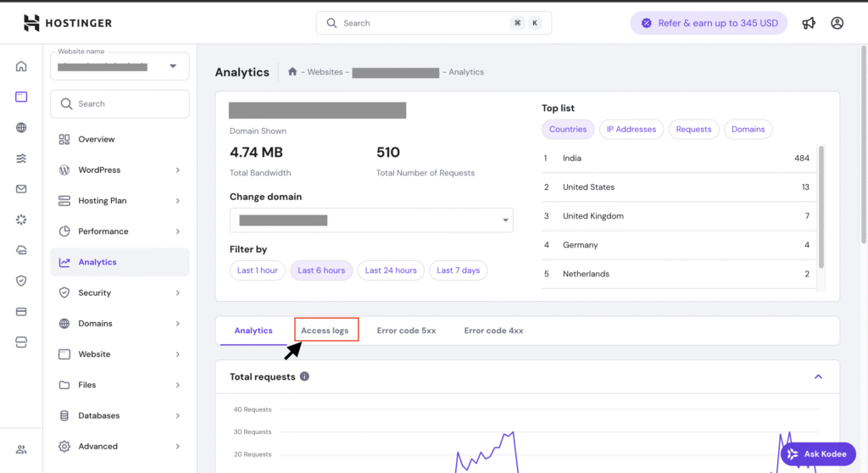Viewport: 868px width, 473px height.
Task: Click the info icon beside Total requests
Action: point(304,376)
